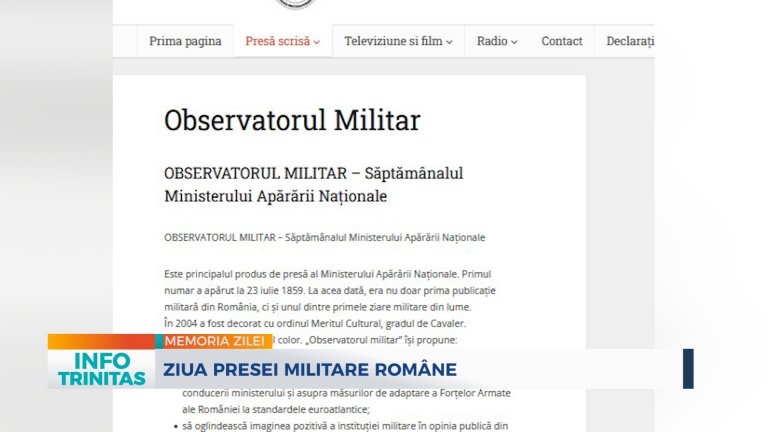
Task: Click the line about primele ziare militare
Action: point(317,307)
